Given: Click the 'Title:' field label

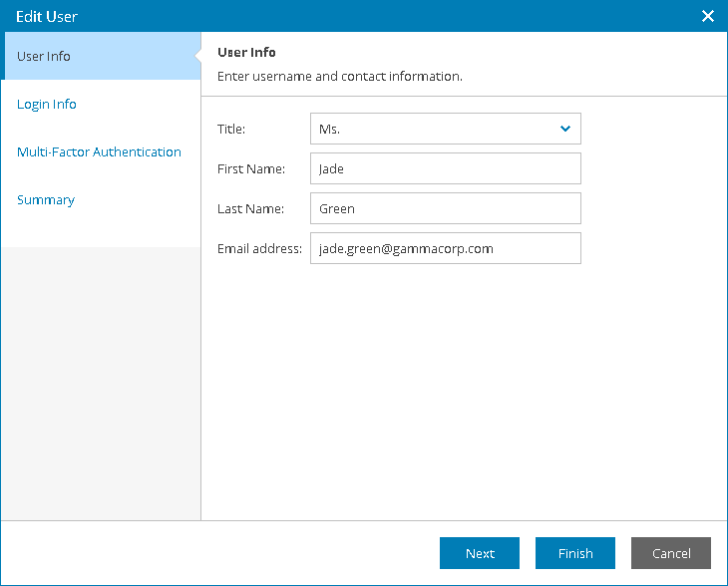Looking at the screenshot, I should pyautogui.click(x=231, y=129).
